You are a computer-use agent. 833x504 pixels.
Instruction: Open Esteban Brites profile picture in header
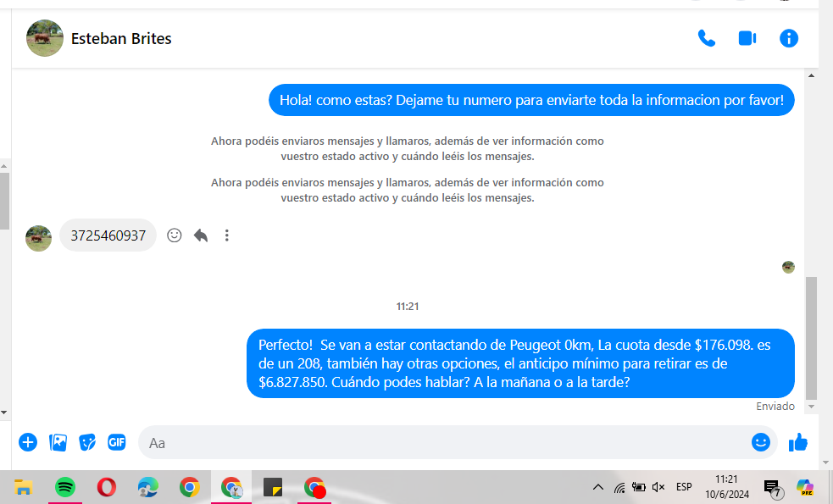pos(45,38)
